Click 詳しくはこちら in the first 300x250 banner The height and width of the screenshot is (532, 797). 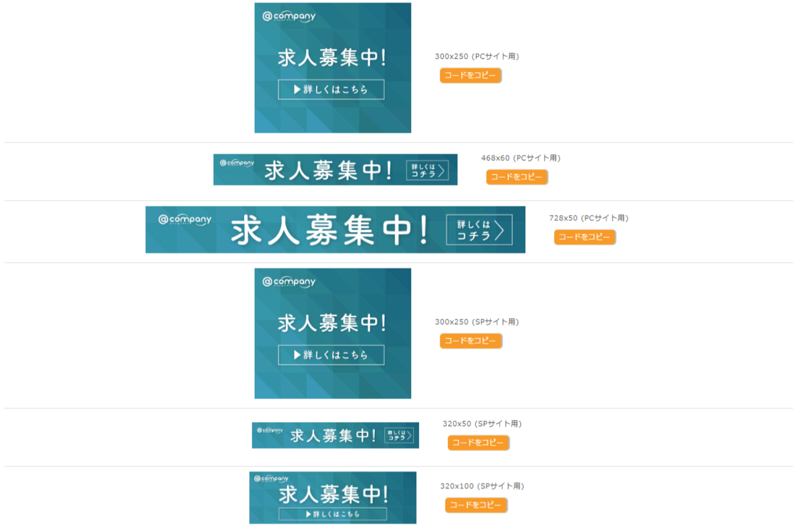tap(331, 90)
